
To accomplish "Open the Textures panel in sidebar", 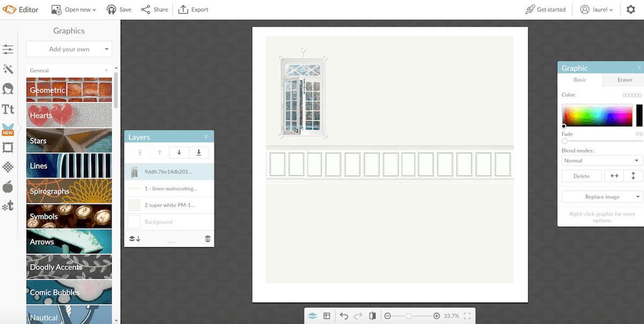I will 8,168.
